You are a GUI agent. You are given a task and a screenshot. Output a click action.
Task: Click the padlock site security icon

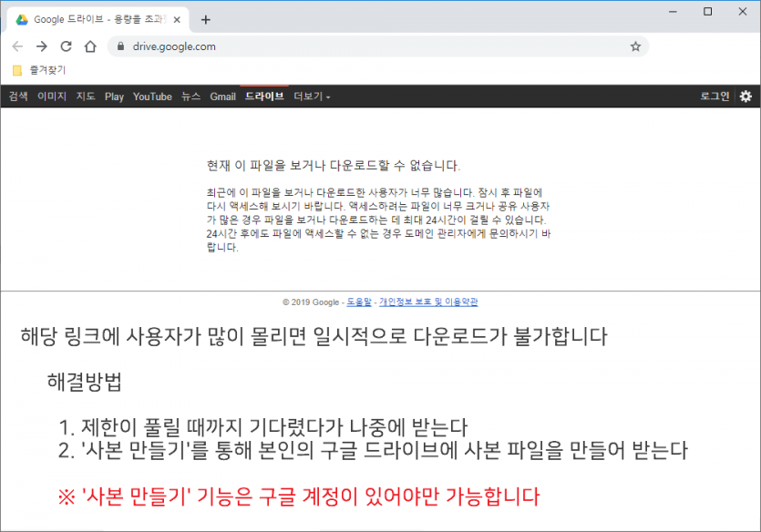[x=121, y=46]
